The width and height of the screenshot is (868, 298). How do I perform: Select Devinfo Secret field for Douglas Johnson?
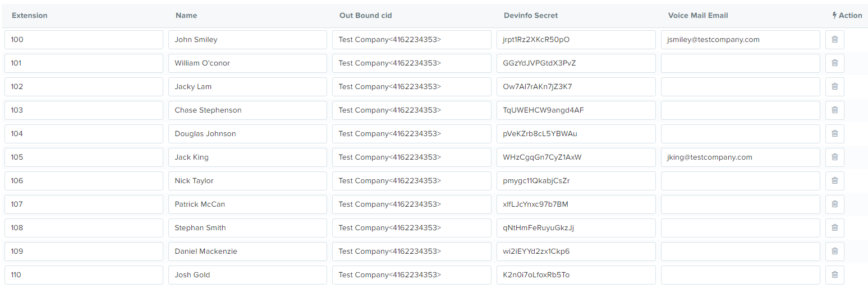(x=576, y=134)
